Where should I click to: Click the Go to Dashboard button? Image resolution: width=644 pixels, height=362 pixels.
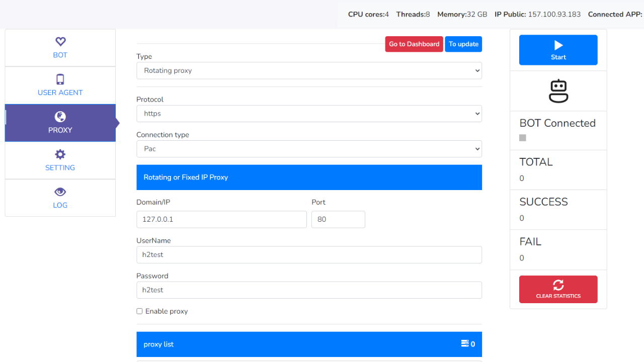(414, 44)
